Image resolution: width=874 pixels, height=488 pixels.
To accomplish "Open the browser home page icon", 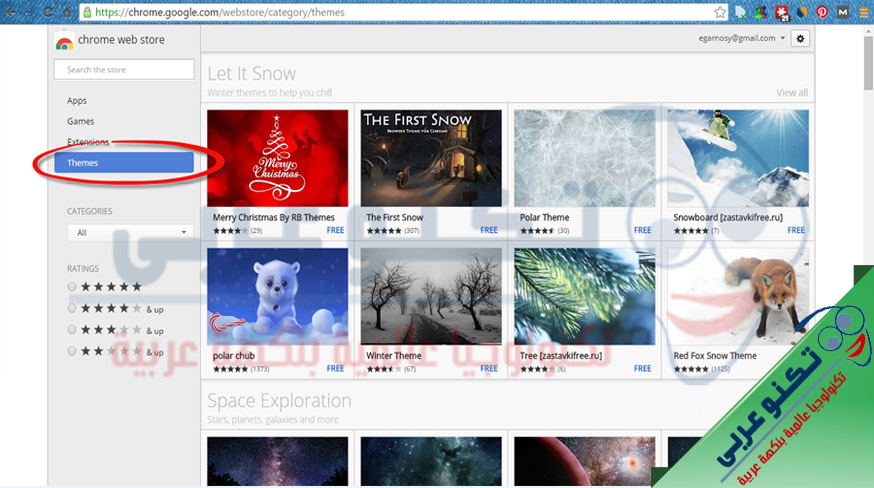I will click(x=67, y=12).
